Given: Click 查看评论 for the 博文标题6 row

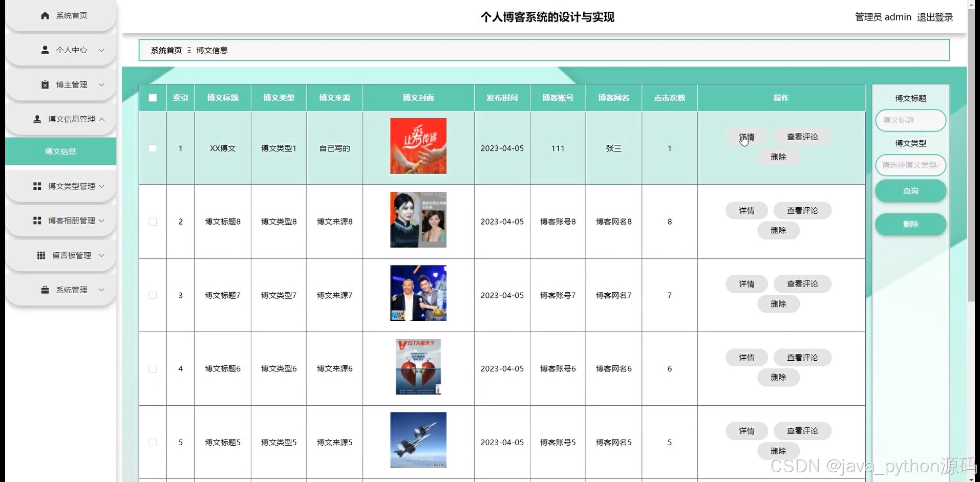Looking at the screenshot, I should [x=802, y=357].
